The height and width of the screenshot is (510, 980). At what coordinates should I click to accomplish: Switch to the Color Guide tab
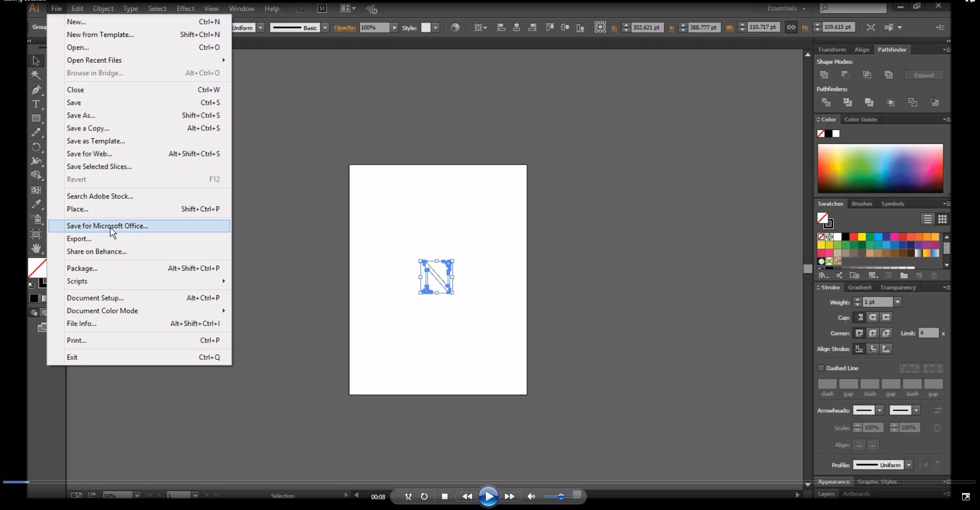coord(861,119)
